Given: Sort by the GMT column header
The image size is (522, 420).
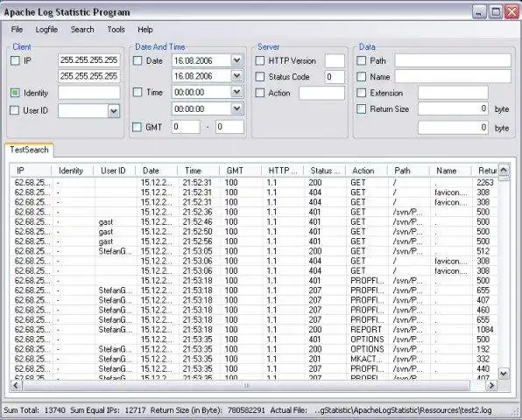Looking at the screenshot, I should coord(240,171).
